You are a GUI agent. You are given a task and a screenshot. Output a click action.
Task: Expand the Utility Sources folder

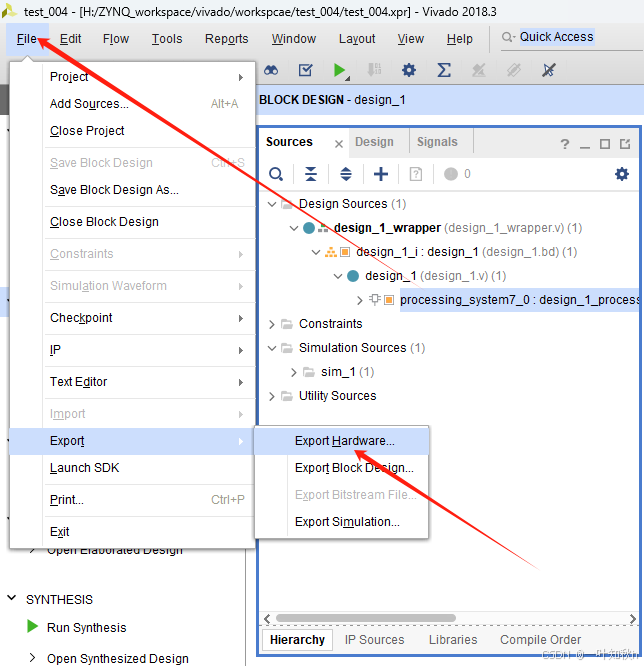click(x=272, y=396)
